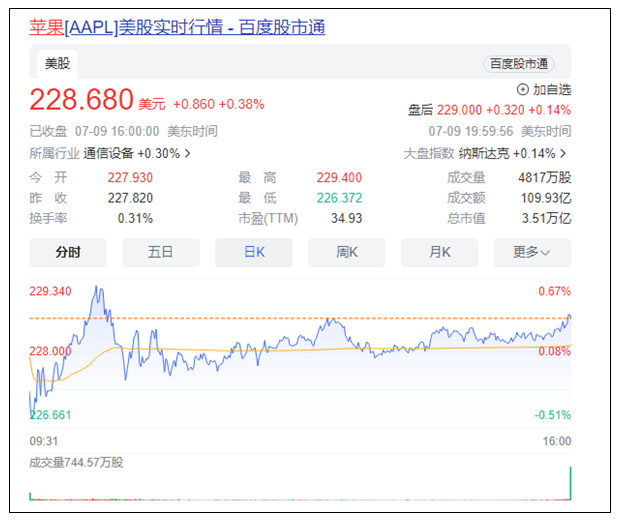
Task: Expand the chevron next to 通信设备 +0.30%
Action: point(188,153)
